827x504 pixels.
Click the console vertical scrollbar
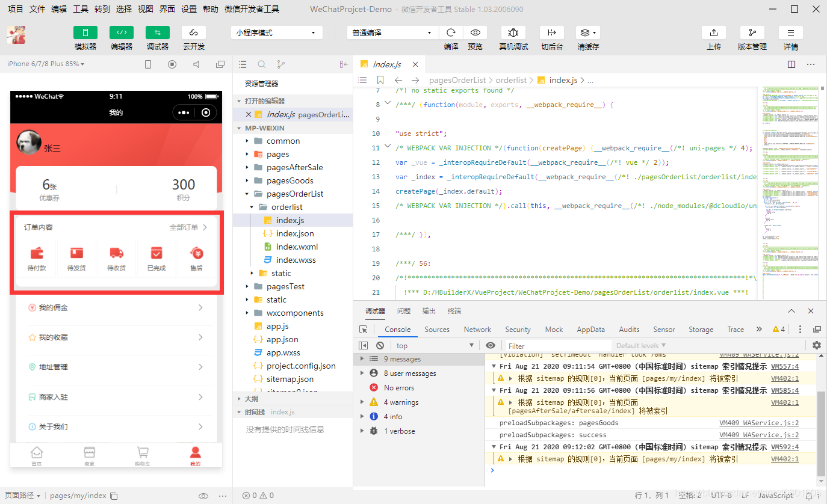point(821,433)
